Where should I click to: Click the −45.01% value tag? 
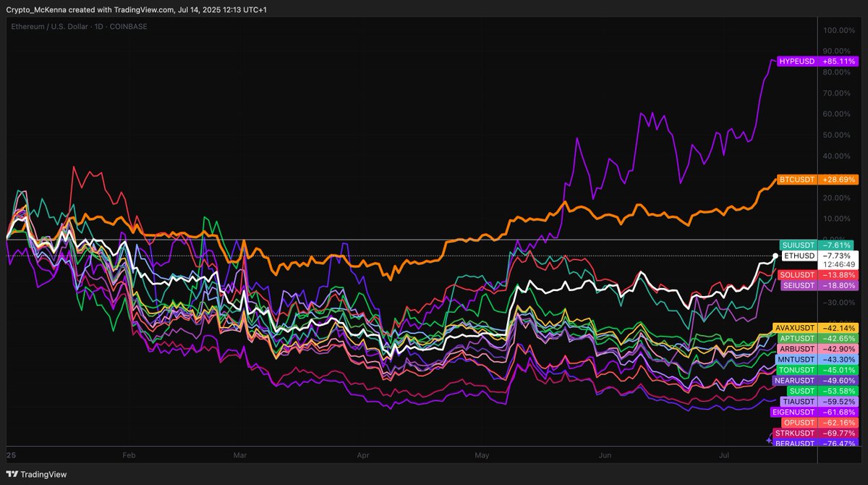click(838, 369)
